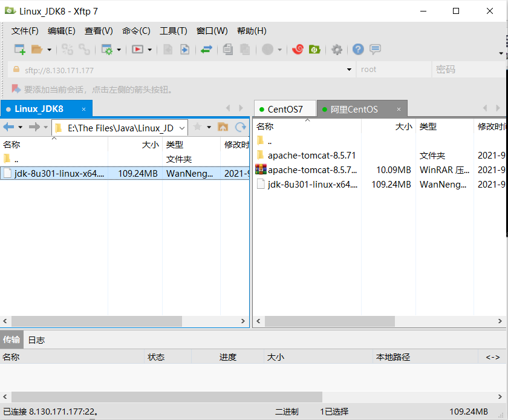Open the address bar history dropdown
Viewport: 508px width, 420px height.
(x=349, y=70)
